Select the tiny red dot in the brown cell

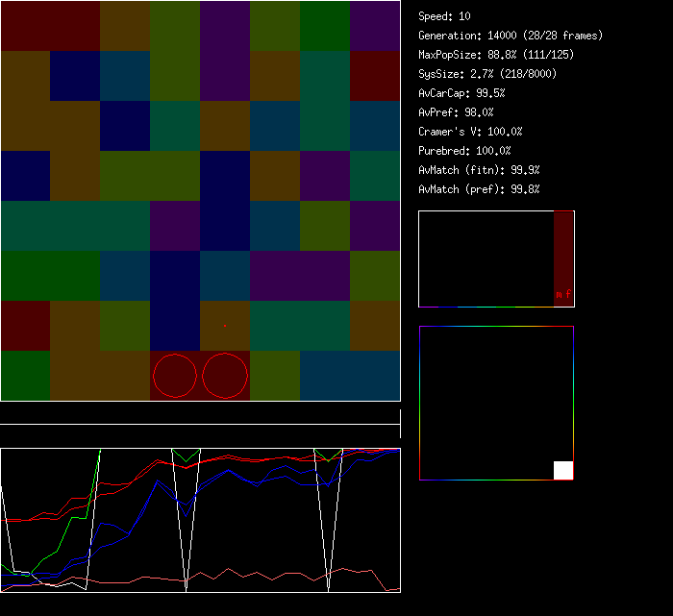[x=225, y=326]
